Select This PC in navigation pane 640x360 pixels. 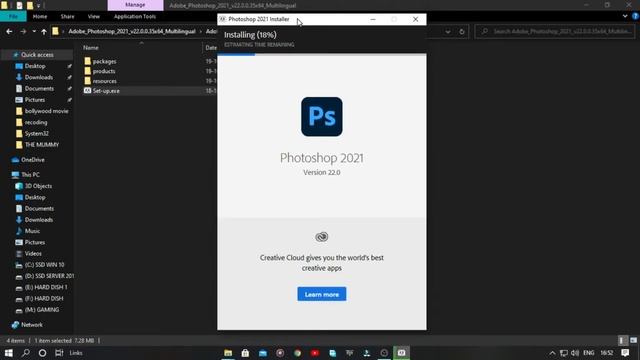point(30,175)
